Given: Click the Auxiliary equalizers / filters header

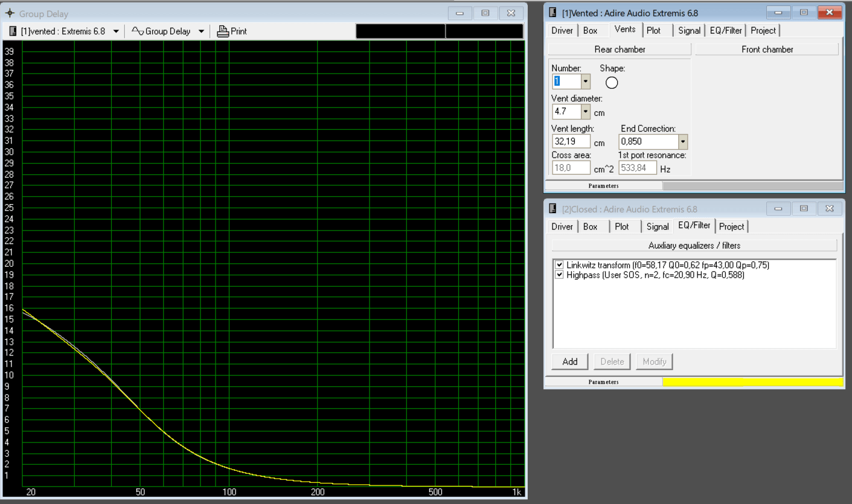Looking at the screenshot, I should click(694, 246).
